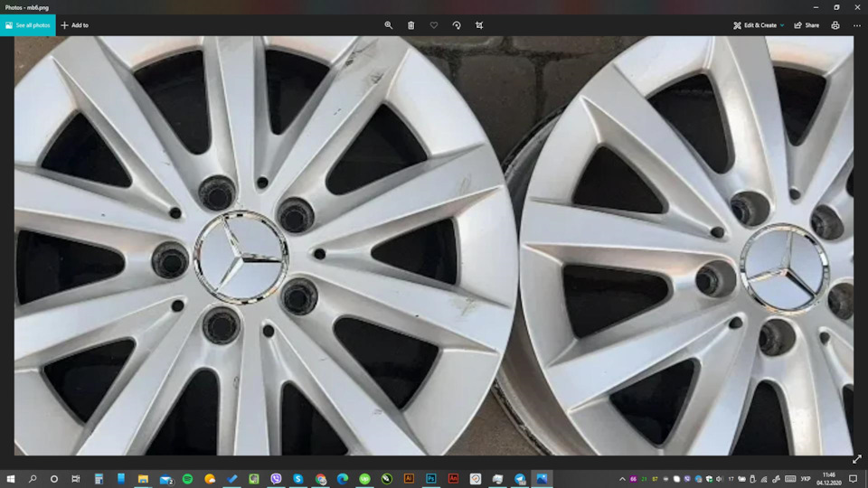Screen dimensions: 868x488
Task: Show hidden system tray icons chevron
Action: click(622, 479)
